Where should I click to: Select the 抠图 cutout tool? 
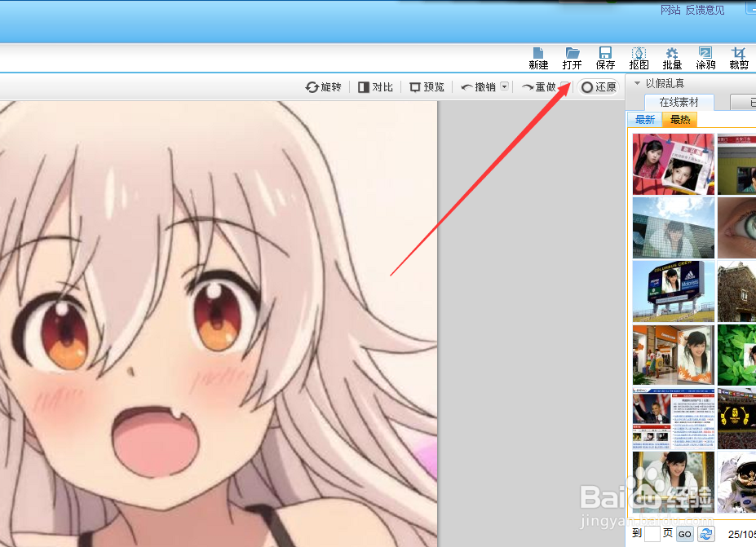tap(639, 59)
